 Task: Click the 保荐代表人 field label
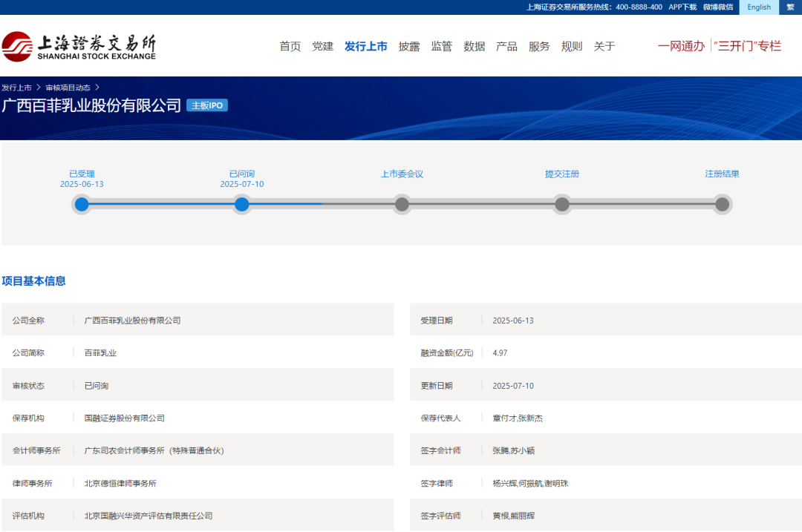point(440,418)
